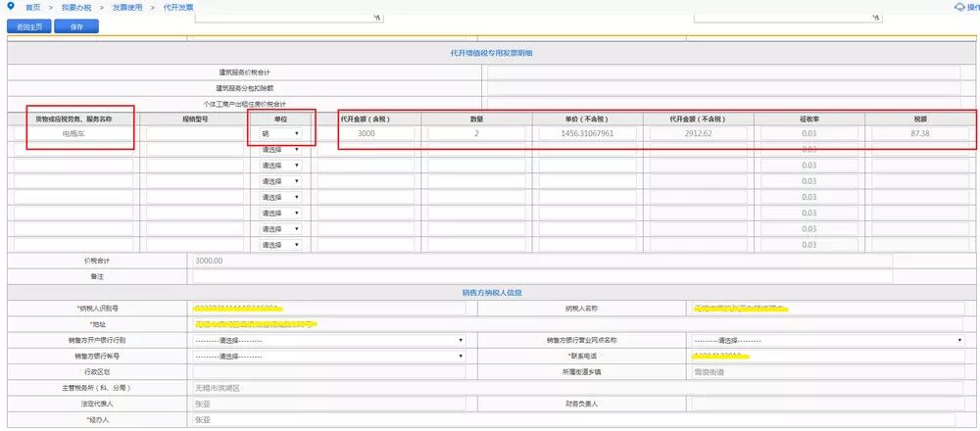Click the 代开金额（含税）field showing 3000
980x431 pixels.
coord(366,133)
